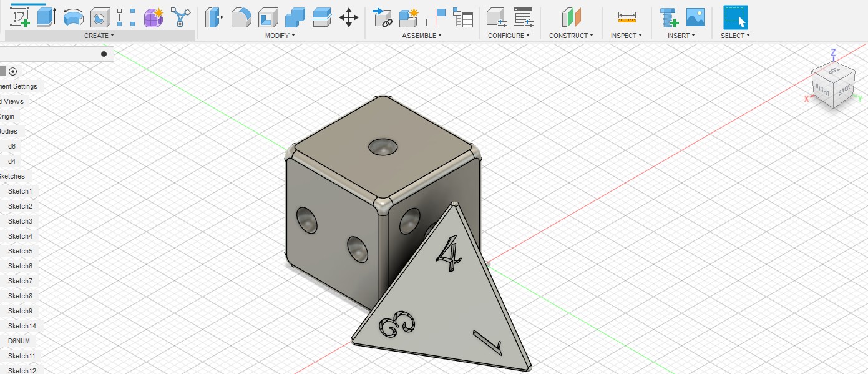This screenshot has width=868, height=374.
Task: Click the Insert fastener bolt icon
Action: click(669, 17)
